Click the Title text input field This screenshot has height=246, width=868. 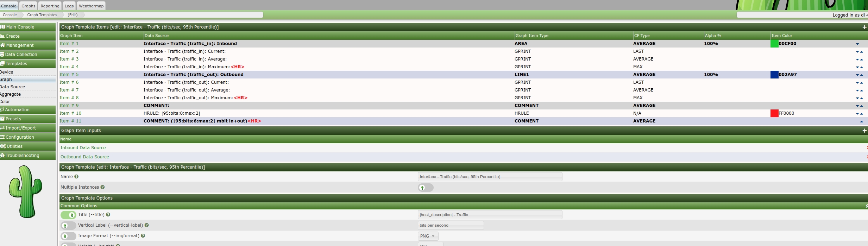tap(490, 215)
